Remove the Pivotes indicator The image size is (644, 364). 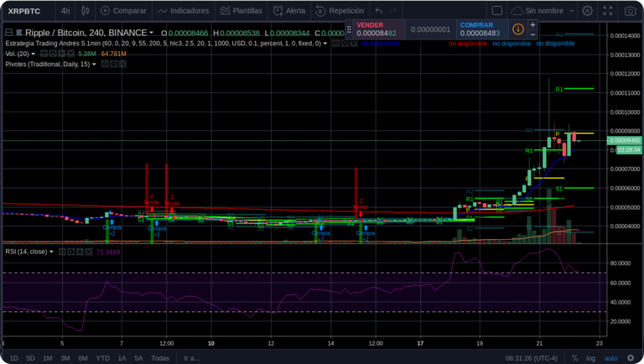[x=122, y=64]
